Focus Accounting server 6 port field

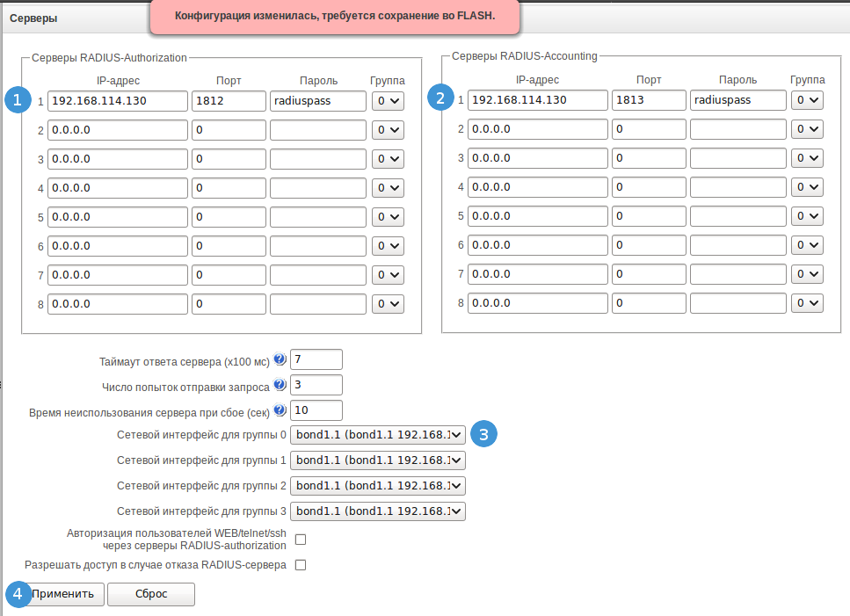649,245
